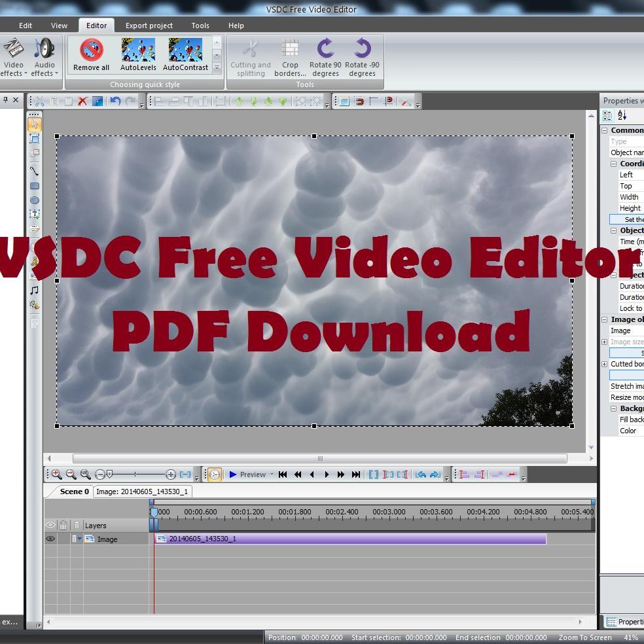Select the text tool

point(35,214)
